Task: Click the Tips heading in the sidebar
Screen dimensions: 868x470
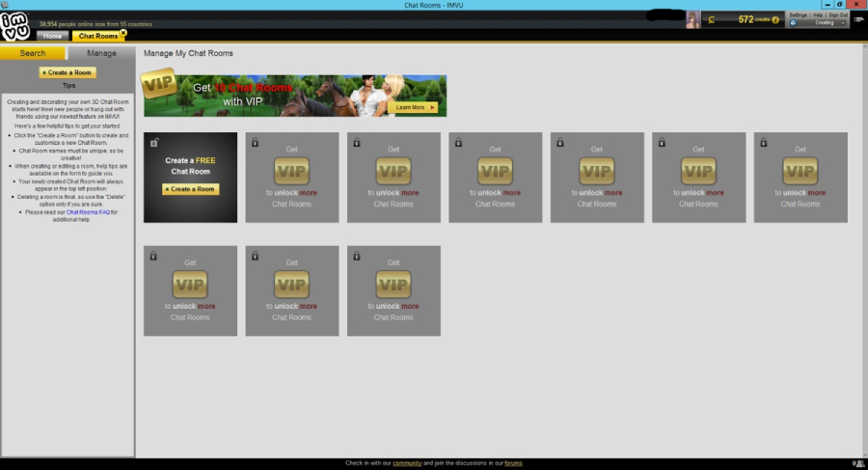Action: tap(68, 85)
